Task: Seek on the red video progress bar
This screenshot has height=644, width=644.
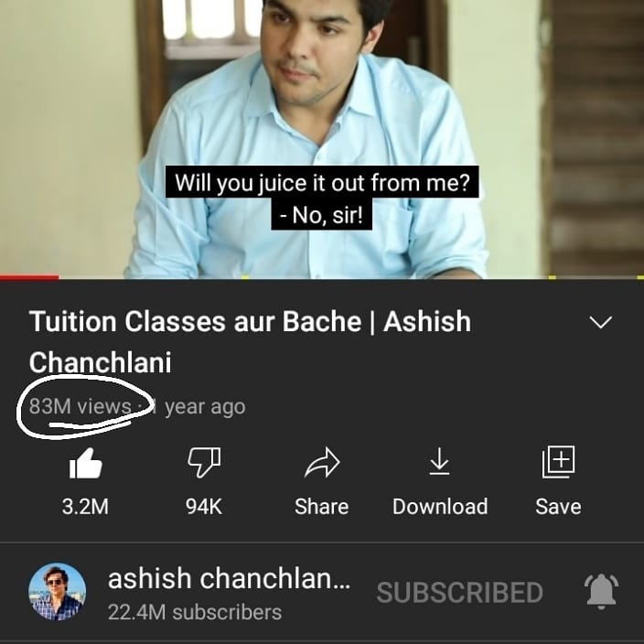Action: (29, 277)
